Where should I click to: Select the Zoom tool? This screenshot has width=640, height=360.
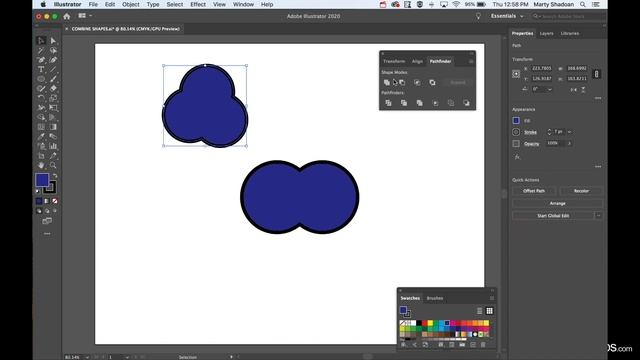tap(53, 165)
